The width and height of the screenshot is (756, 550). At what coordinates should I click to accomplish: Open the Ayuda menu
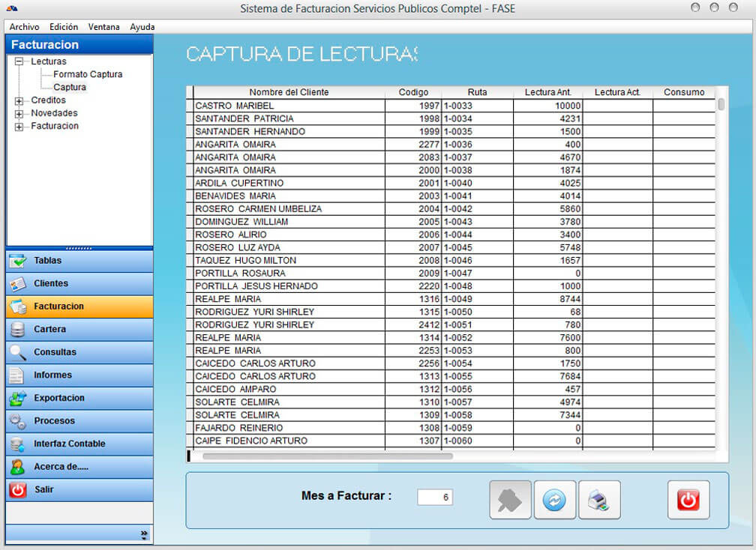tap(142, 27)
